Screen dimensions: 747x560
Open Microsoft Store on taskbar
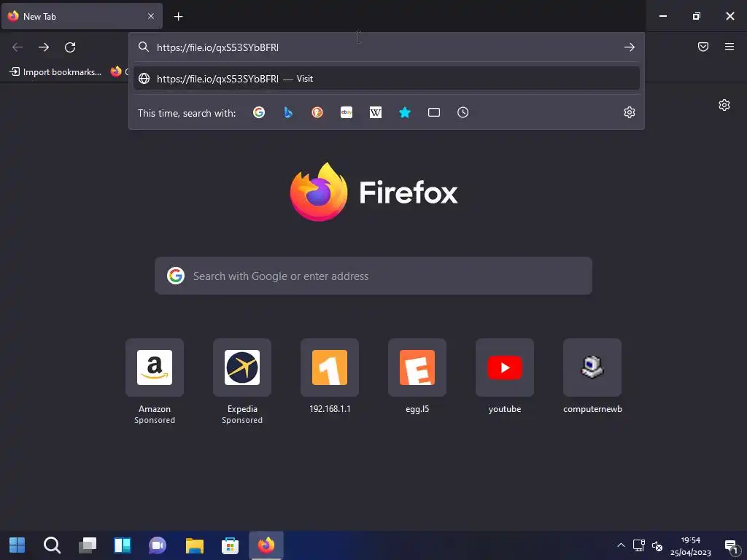[230, 545]
